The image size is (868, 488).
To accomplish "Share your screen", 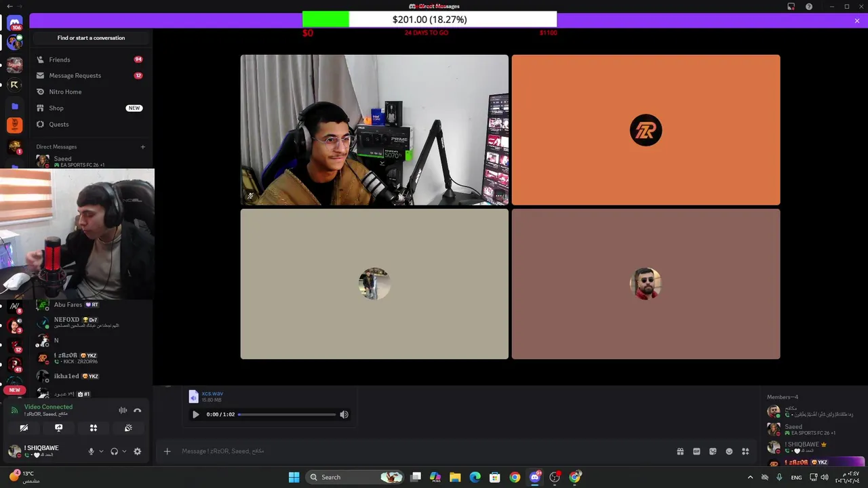I will pyautogui.click(x=58, y=428).
